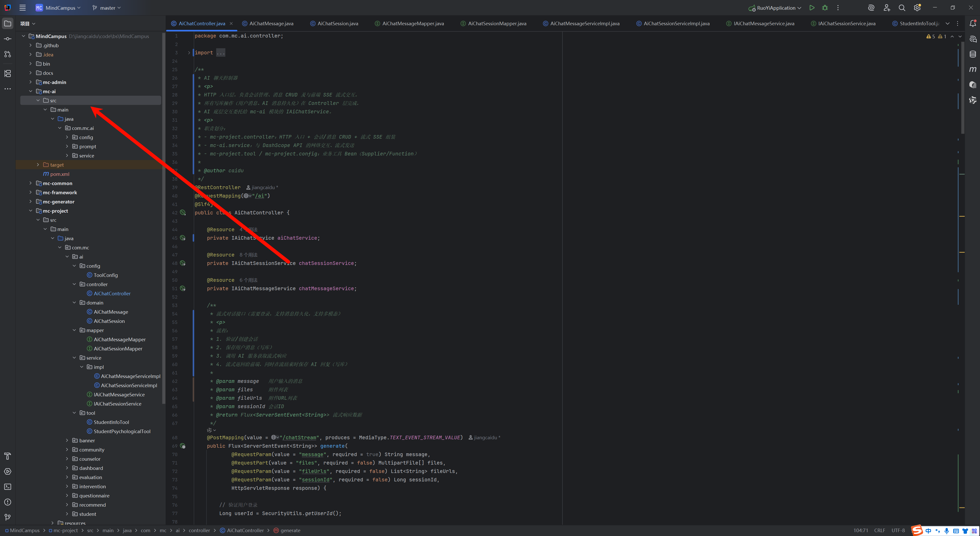Toggle the Project tool window
The image size is (980, 536).
click(x=8, y=23)
